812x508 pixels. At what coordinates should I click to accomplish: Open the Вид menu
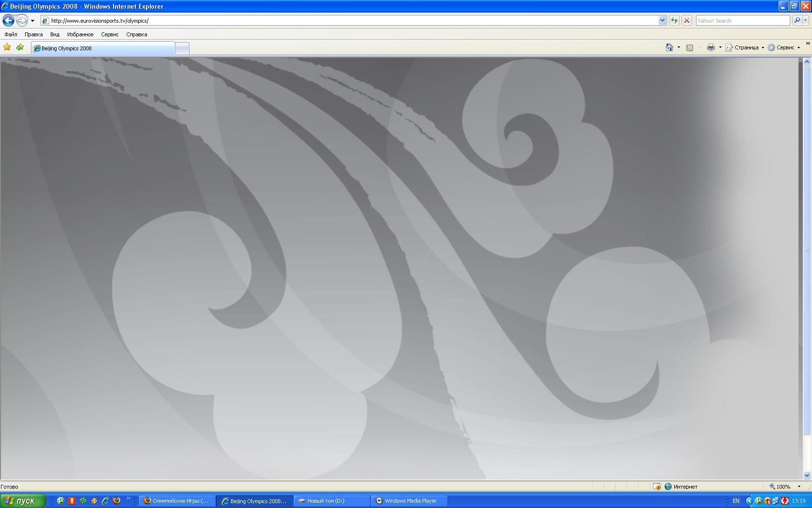click(55, 34)
